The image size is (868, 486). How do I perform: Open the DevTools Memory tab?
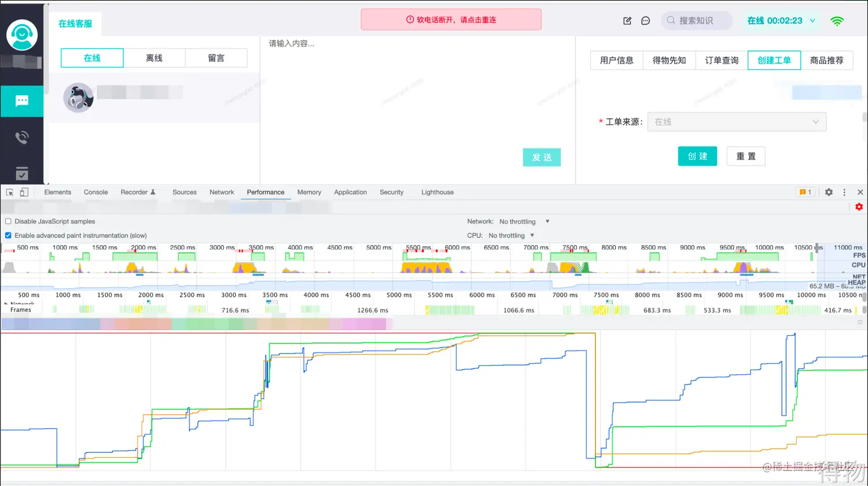(309, 192)
